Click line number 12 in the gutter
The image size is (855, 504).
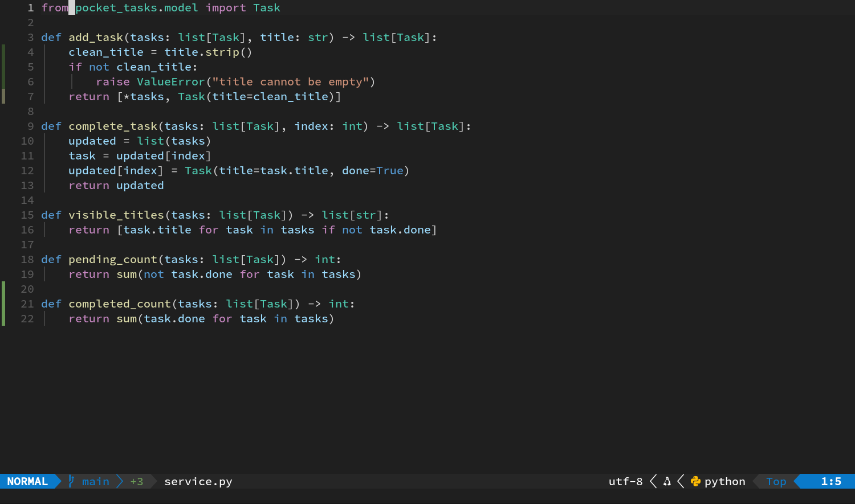click(x=27, y=171)
